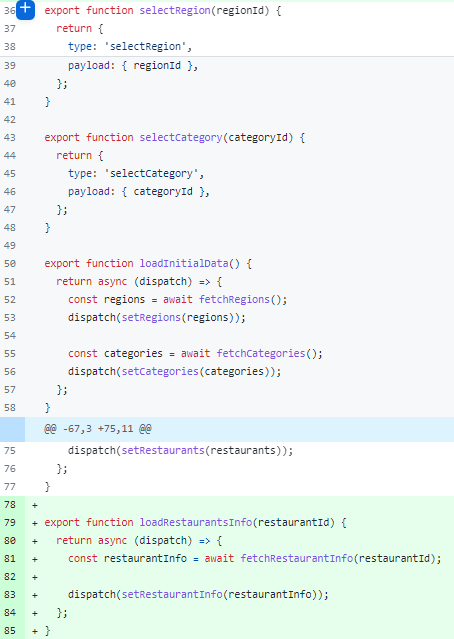Click setRegions in dispatch on line 53
Image resolution: width=454 pixels, height=639 pixels.
point(151,317)
